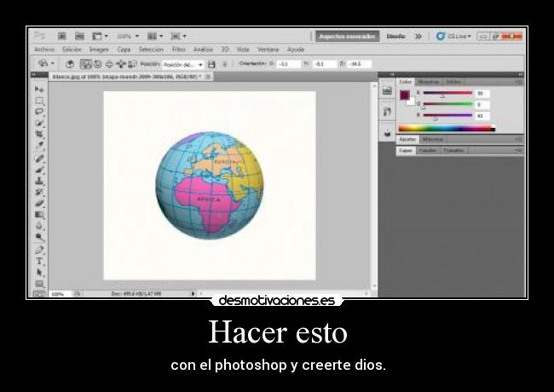This screenshot has height=392, width=554.
Task: Click the 3D rotate object mode icon
Action: click(85, 64)
